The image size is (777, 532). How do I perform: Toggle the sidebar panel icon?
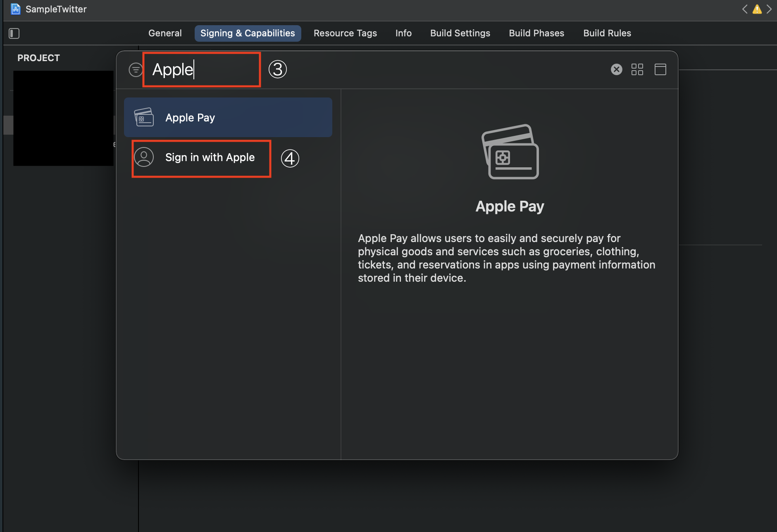14,33
